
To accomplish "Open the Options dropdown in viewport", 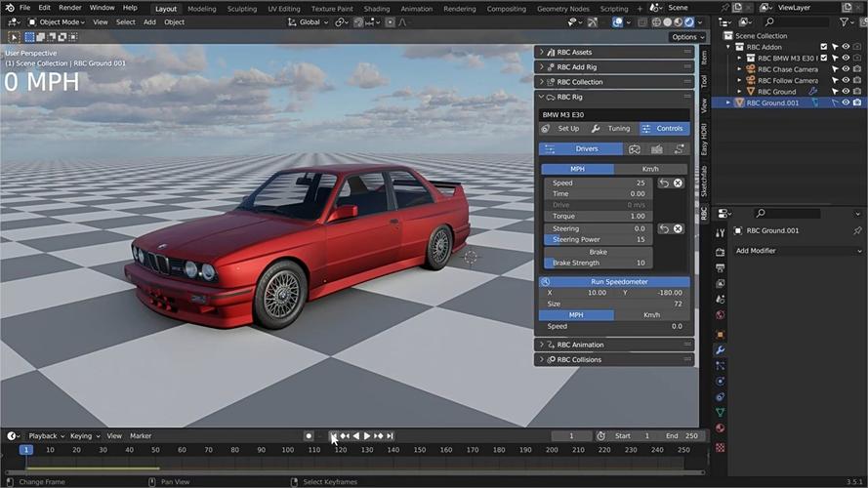I will 688,37.
